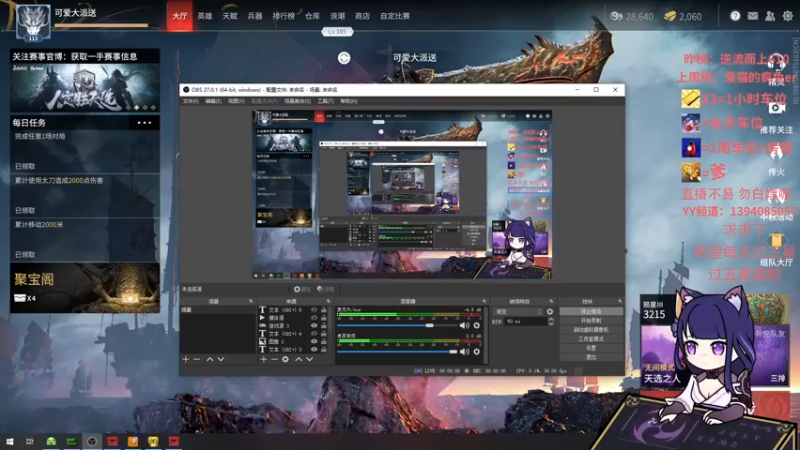800x450 pixels.
Task: Open 编辑(E) menu in OBS
Action: (x=213, y=101)
